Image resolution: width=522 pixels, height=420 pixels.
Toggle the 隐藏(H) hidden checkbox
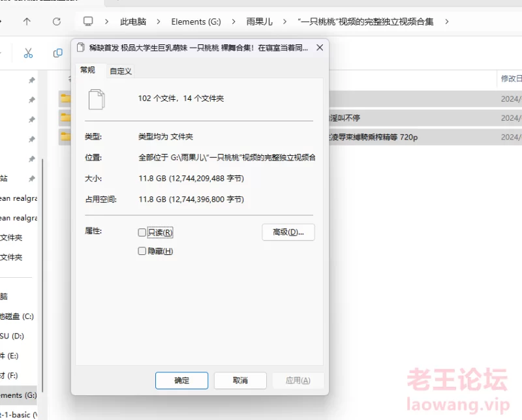click(142, 251)
